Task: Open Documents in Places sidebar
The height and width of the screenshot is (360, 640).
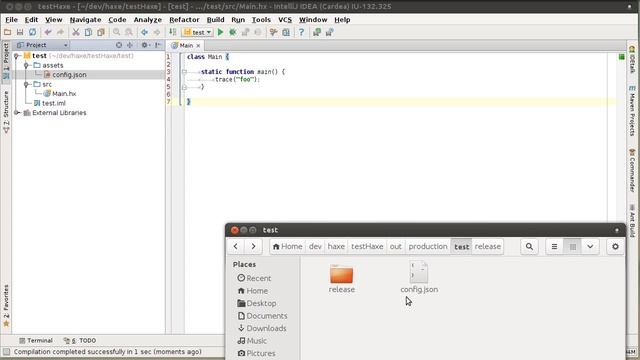Action: (x=262, y=316)
